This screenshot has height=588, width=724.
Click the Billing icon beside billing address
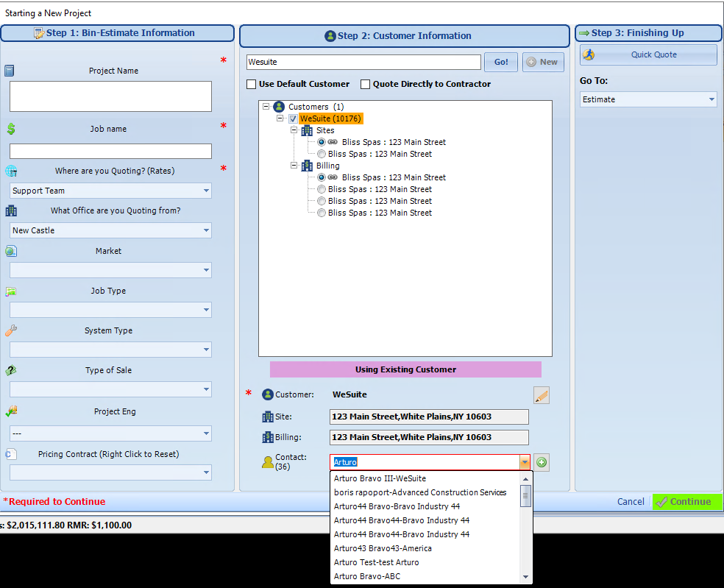pos(268,437)
